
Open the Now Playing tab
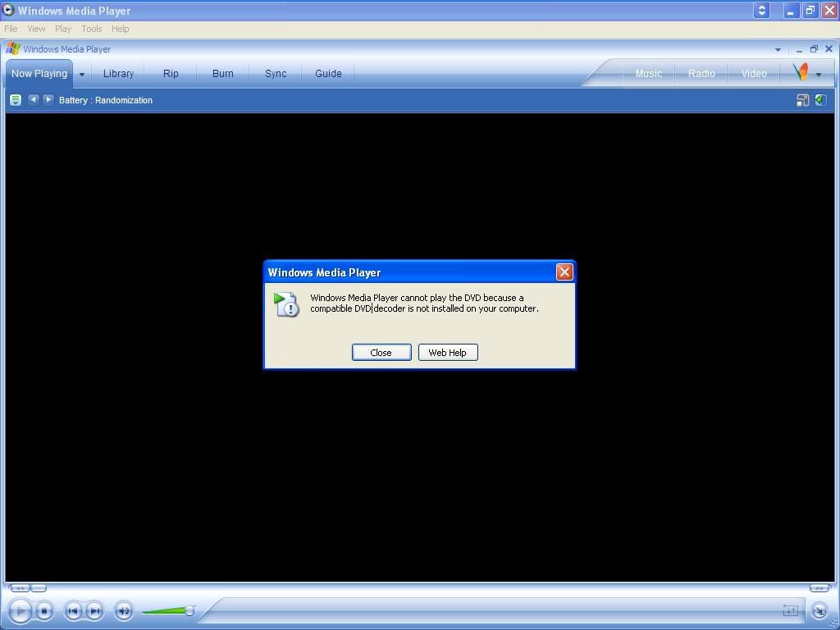pyautogui.click(x=39, y=73)
